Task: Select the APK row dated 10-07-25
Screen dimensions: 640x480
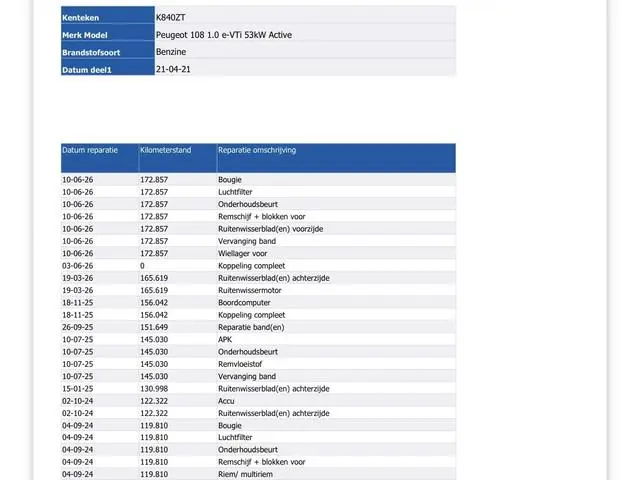Action: click(258, 340)
